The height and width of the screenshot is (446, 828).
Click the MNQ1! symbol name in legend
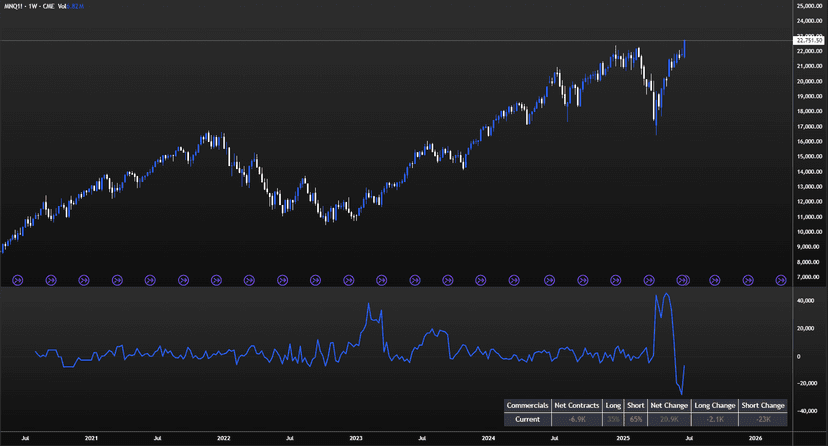[14, 6]
